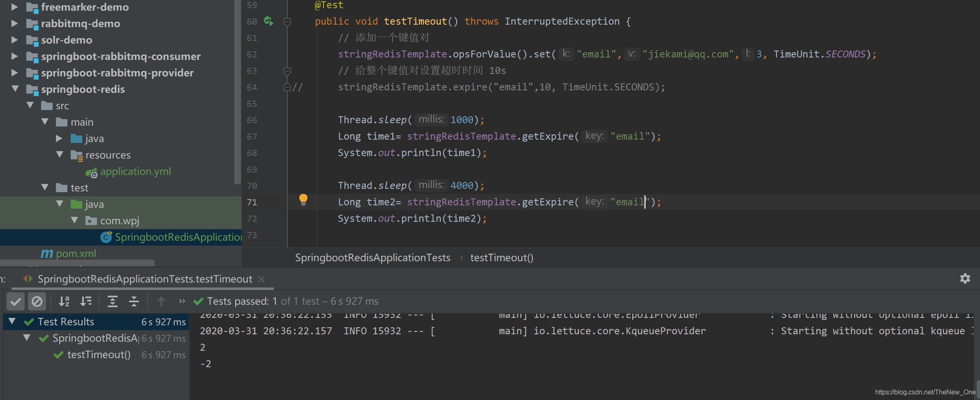Viewport: 980px width, 400px height.
Task: Go to previous failed test arrow
Action: 161,302
